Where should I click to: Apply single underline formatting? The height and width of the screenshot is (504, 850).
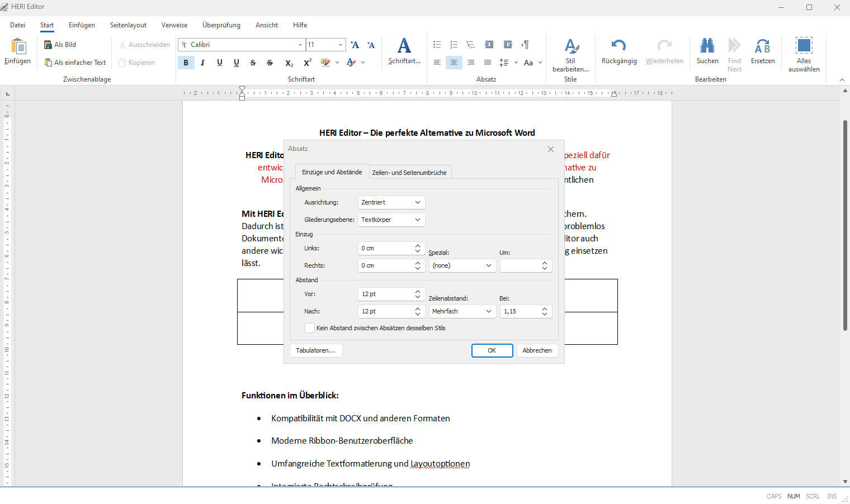[219, 63]
